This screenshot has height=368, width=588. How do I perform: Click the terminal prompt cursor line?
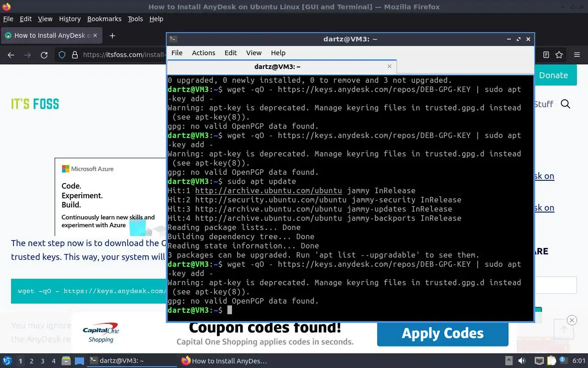point(350,310)
